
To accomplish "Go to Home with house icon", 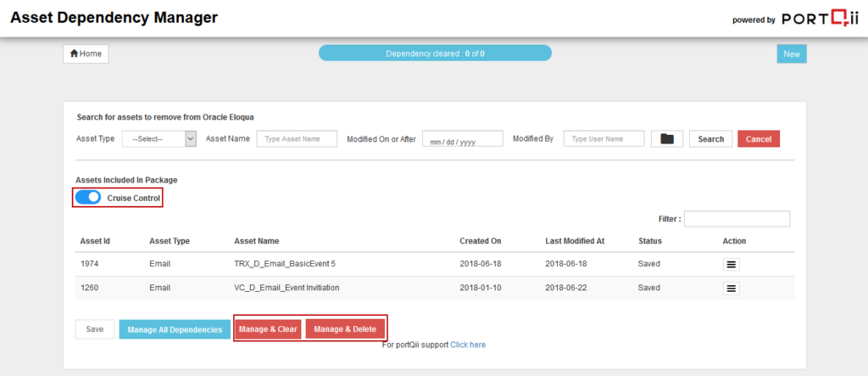I will pos(86,53).
